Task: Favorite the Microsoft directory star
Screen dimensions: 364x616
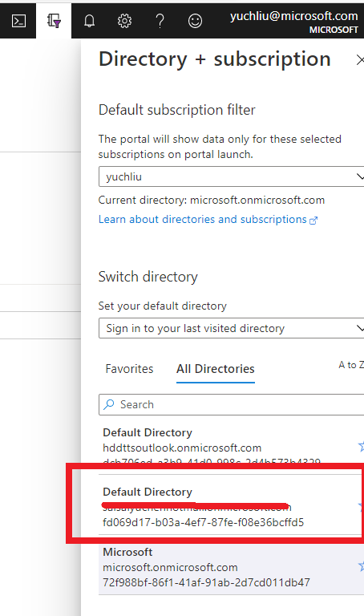Action: (361, 566)
